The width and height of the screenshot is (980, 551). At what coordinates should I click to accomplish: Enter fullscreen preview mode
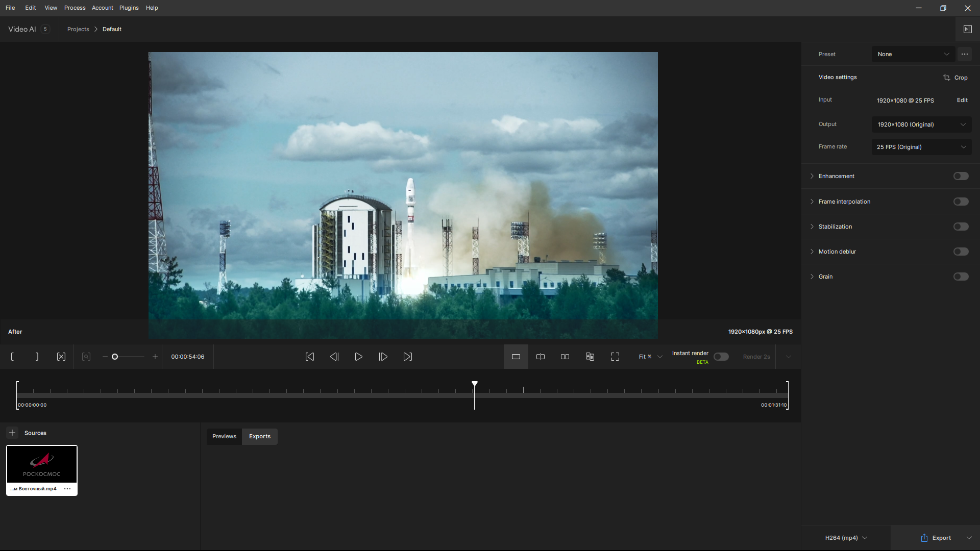point(615,357)
